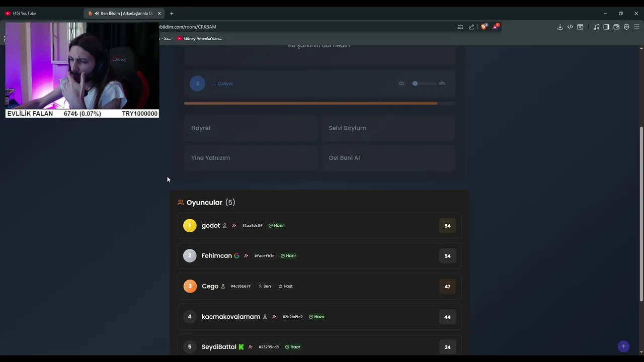
Task: Click the Oyuncular players group icon
Action: [x=181, y=203]
